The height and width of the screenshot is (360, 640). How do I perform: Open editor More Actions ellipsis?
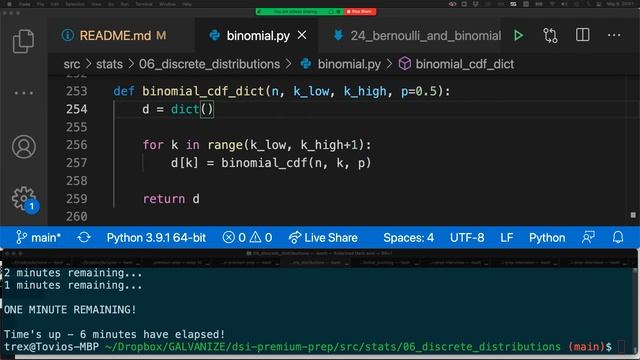[x=614, y=36]
